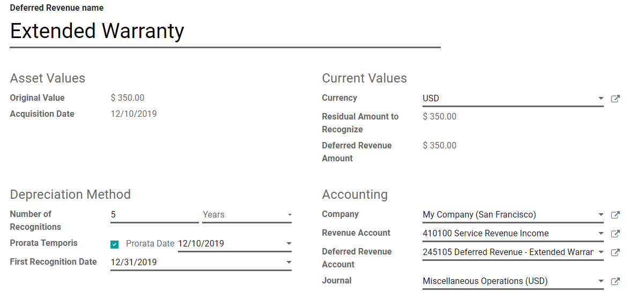The height and width of the screenshot is (292, 644).
Task: Open First Recognition Date picker arrow
Action: point(289,263)
